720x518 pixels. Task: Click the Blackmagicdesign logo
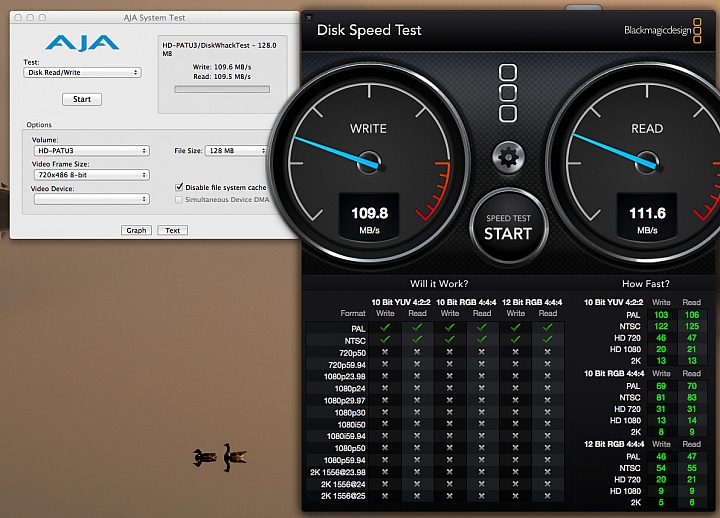point(663,31)
